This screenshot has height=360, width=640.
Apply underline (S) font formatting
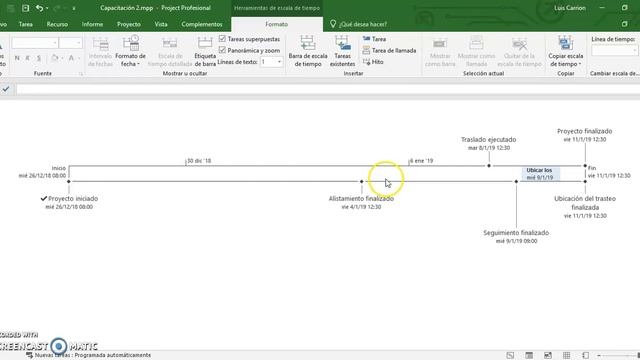coord(39,58)
